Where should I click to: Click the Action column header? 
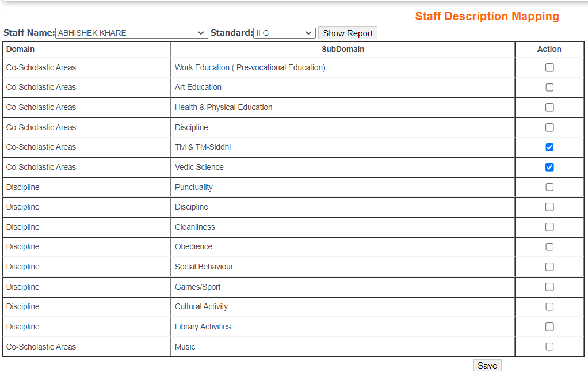coord(549,50)
